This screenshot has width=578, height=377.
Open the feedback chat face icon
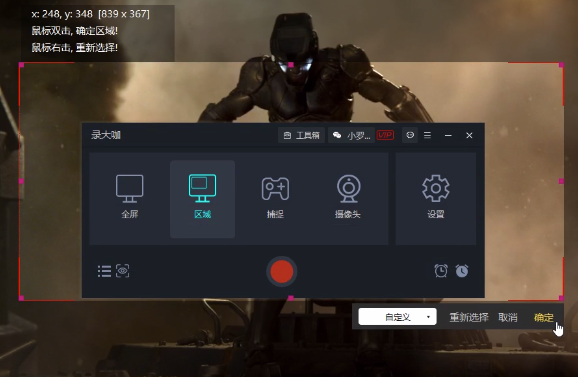[410, 135]
